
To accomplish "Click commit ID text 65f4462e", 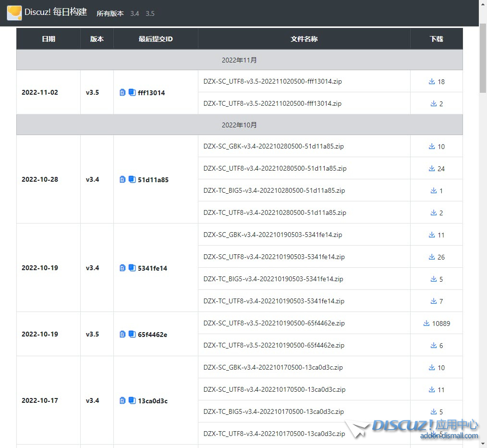I will [153, 335].
